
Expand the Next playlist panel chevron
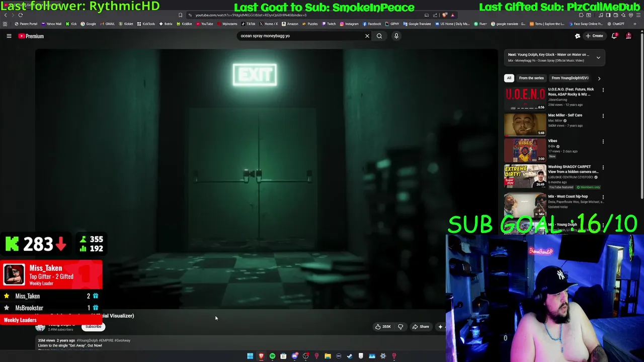[x=598, y=58]
